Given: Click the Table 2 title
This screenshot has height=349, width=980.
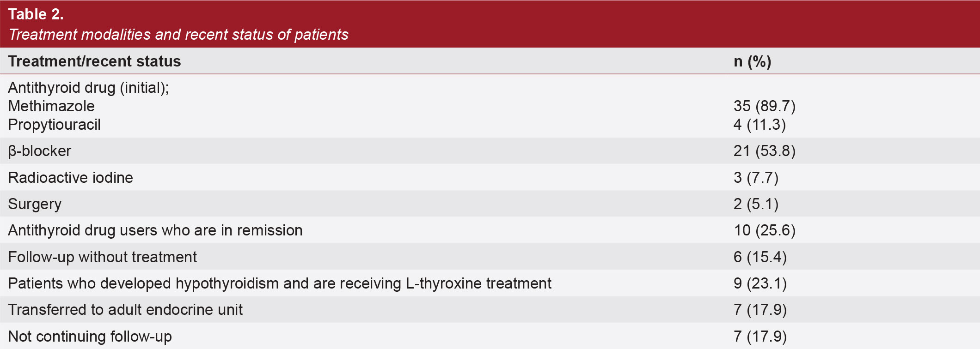Looking at the screenshot, I should click(36, 14).
